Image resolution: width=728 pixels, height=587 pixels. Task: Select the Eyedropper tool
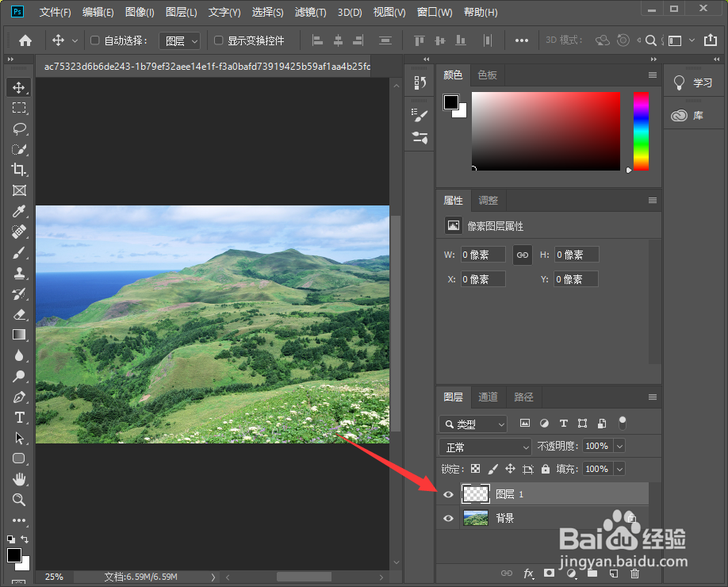[18, 211]
